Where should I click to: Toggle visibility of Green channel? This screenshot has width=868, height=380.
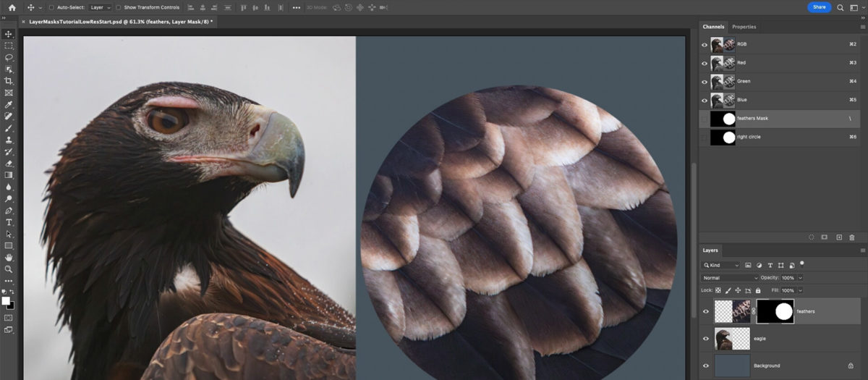click(x=705, y=81)
